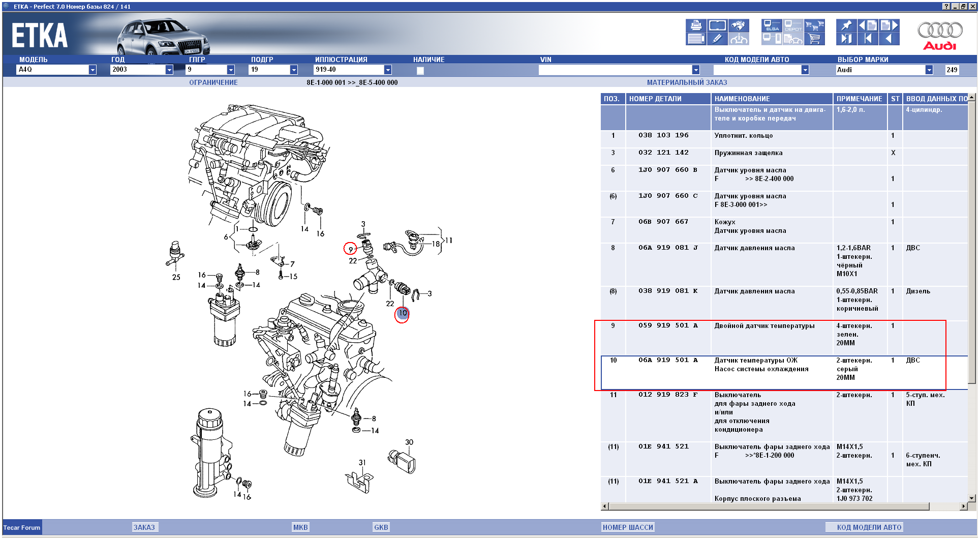Open the ELSA link icon
Image resolution: width=980 pixels, height=538 pixels.
(x=772, y=25)
